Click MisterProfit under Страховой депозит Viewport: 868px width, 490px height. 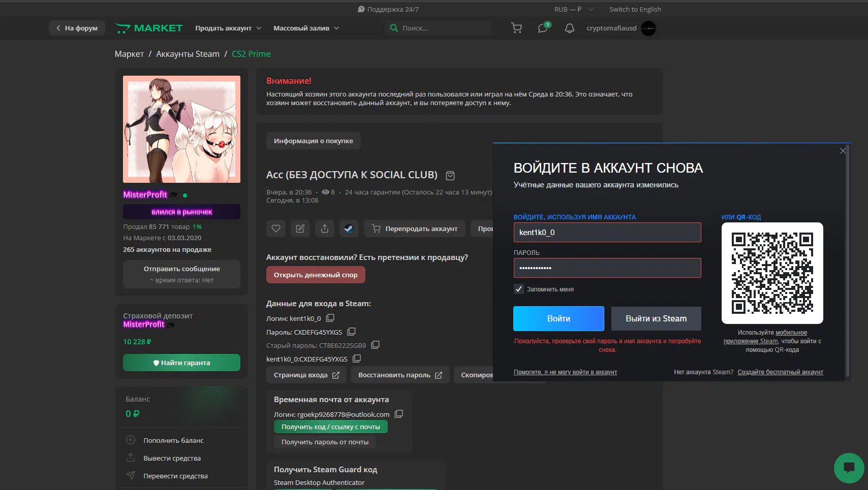pos(144,324)
